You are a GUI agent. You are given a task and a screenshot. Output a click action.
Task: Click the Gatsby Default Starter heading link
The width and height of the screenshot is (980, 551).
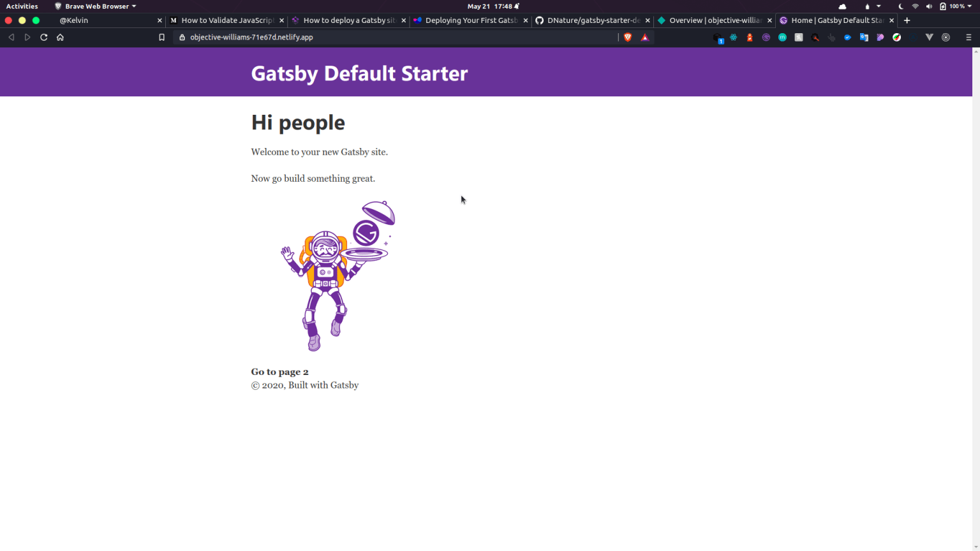coord(359,73)
